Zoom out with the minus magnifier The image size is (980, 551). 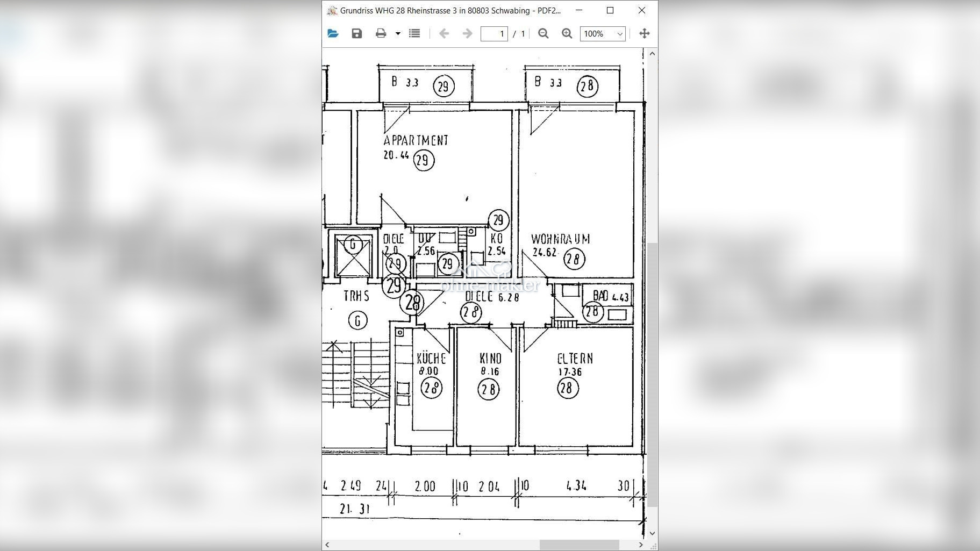point(543,33)
